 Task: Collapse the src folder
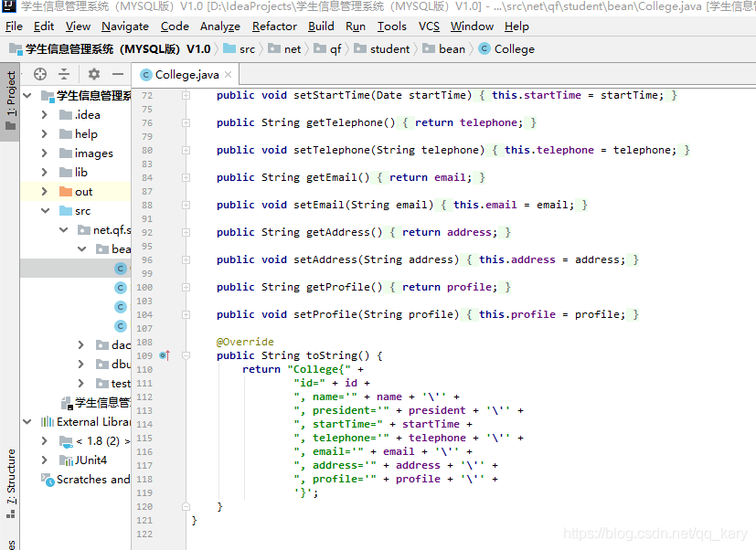coord(46,211)
